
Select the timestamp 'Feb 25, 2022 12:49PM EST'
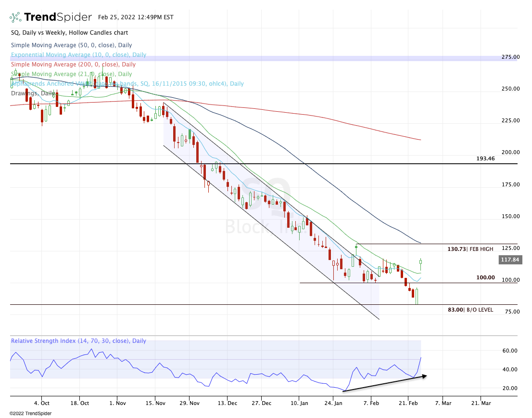point(136,17)
